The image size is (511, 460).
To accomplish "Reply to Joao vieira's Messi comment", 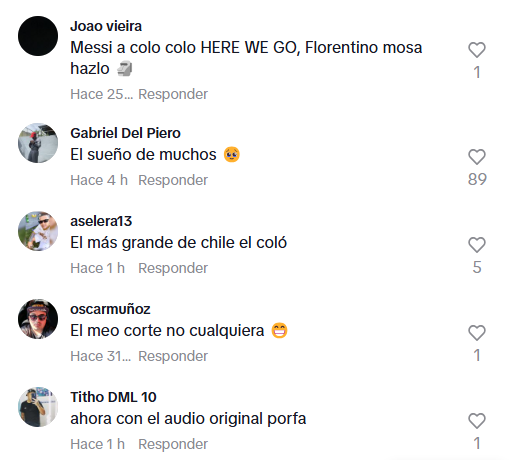I will [x=173, y=94].
